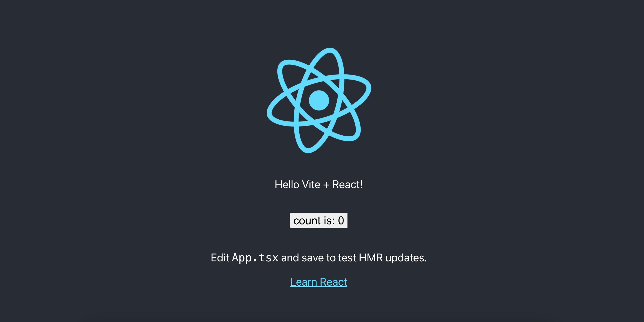This screenshot has height=322, width=644.
Task: Click the word "React" in the bottom link
Action: 333,282
